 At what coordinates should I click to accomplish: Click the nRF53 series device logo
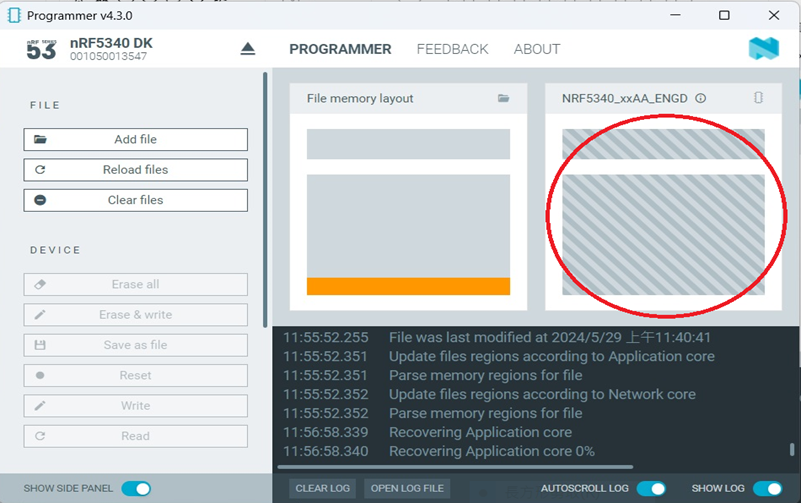tap(41, 50)
